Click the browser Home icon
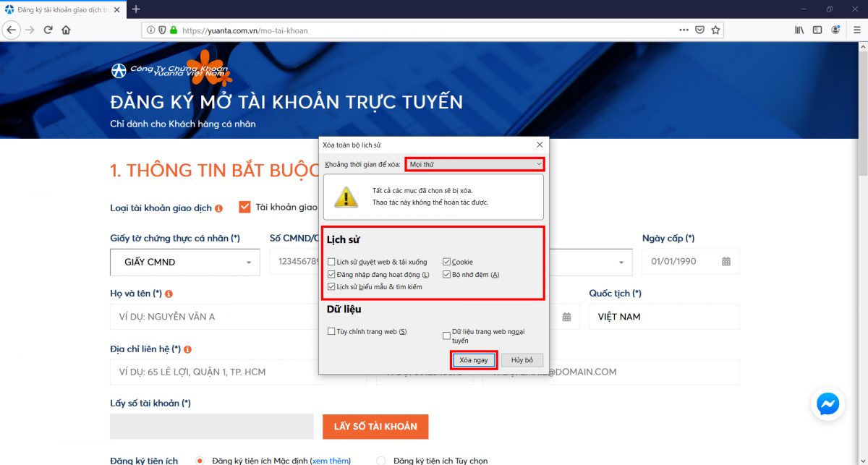Screen dimensions: 868x465 click(66, 30)
